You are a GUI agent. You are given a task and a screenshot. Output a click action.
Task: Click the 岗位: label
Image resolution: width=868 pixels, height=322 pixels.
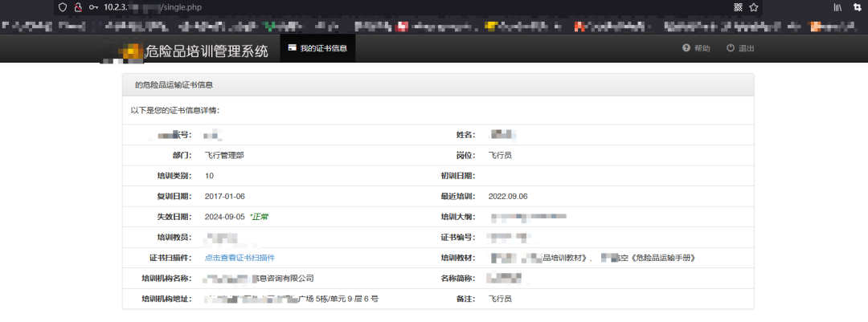click(x=466, y=156)
